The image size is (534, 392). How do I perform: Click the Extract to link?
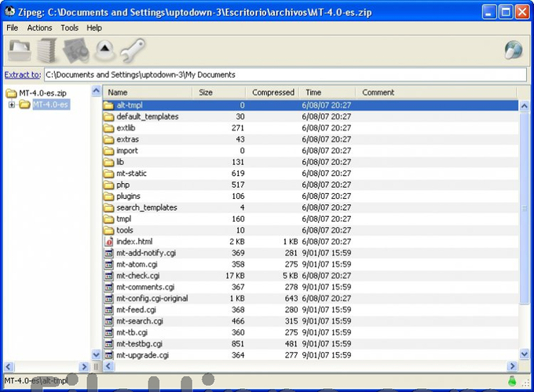pyautogui.click(x=23, y=75)
